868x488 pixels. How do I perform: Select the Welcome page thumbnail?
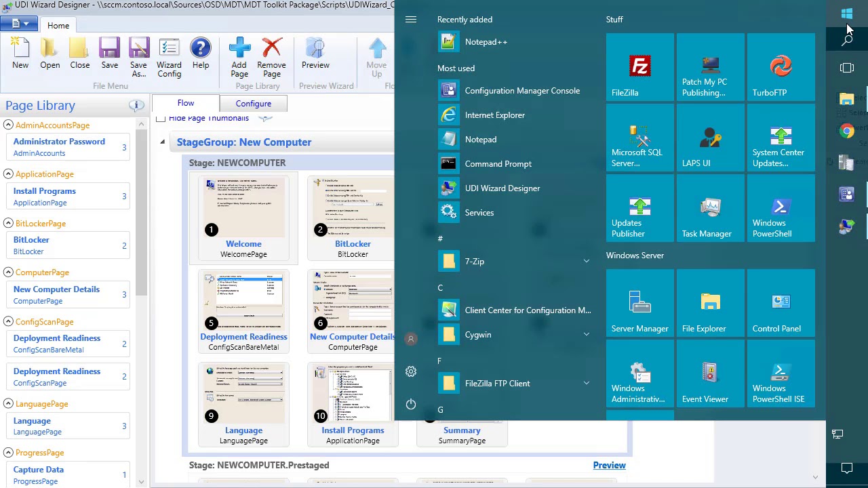pyautogui.click(x=243, y=218)
